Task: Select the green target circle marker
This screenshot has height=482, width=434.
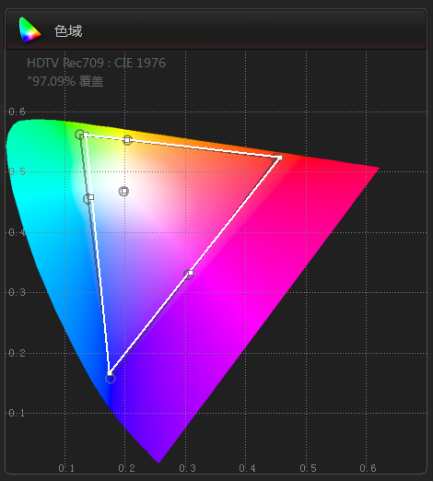Action: (79, 134)
